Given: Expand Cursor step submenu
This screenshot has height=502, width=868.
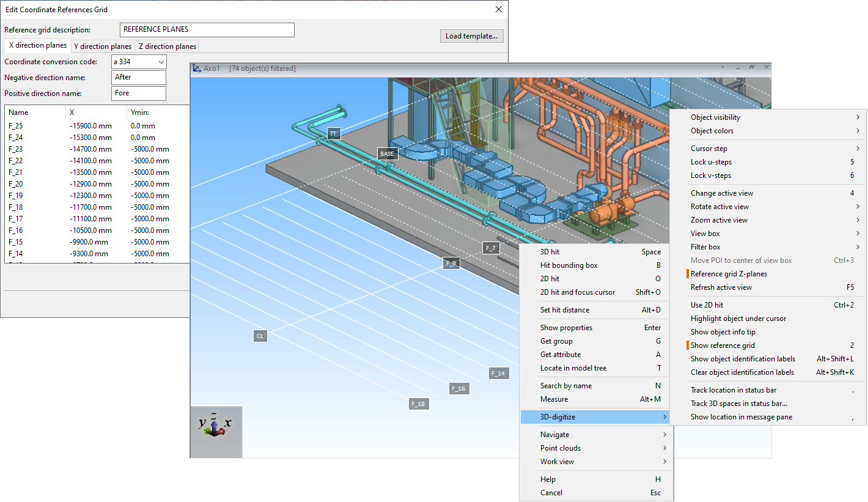Looking at the screenshot, I should (770, 149).
